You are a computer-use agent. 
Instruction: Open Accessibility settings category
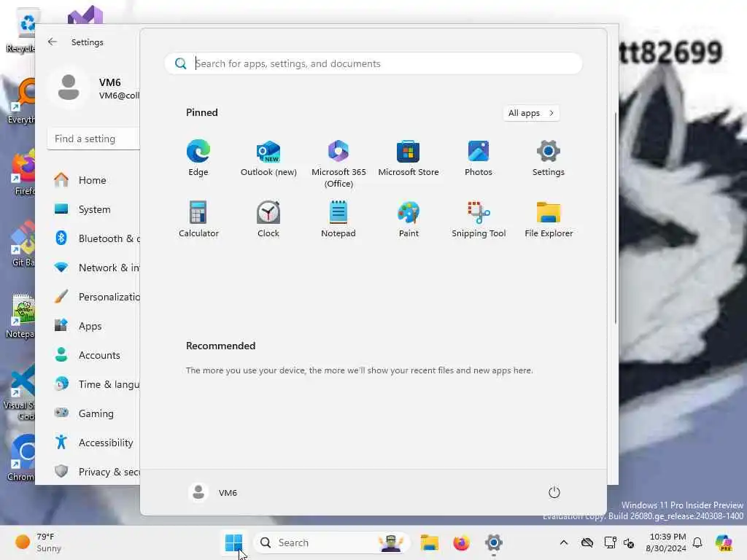(x=93, y=443)
